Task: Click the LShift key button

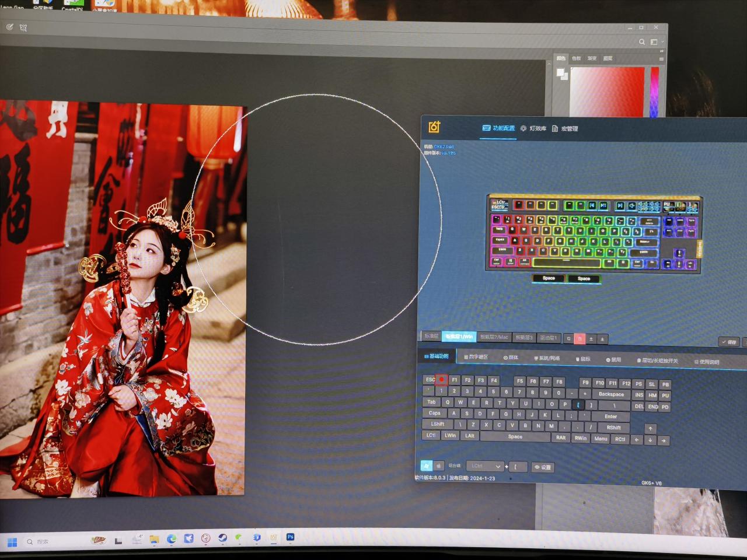Action: pyautogui.click(x=438, y=424)
